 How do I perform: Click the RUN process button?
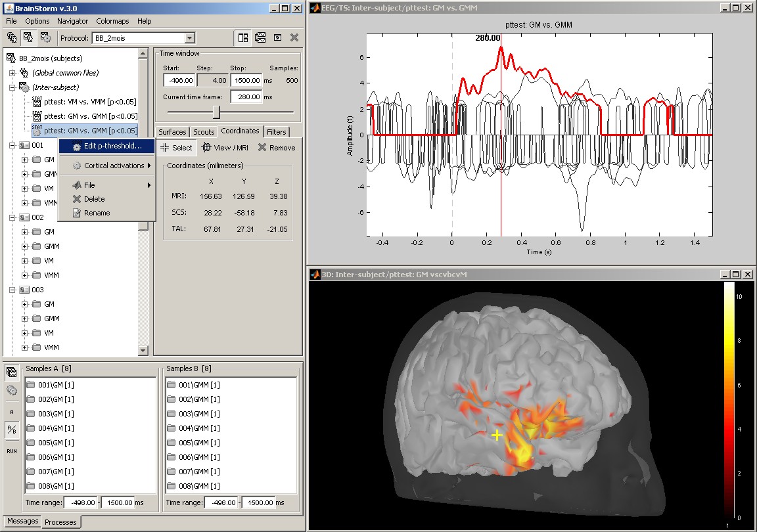coord(12,451)
